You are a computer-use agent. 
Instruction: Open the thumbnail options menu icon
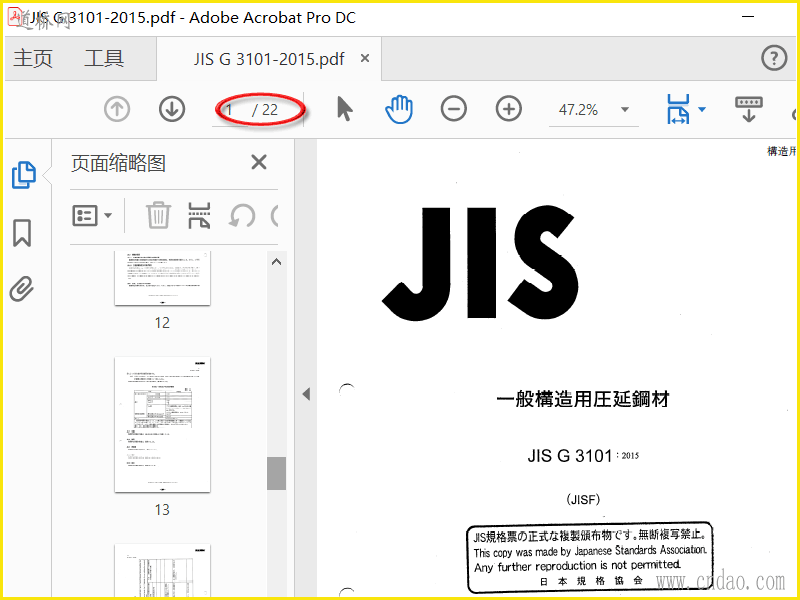[x=92, y=216]
